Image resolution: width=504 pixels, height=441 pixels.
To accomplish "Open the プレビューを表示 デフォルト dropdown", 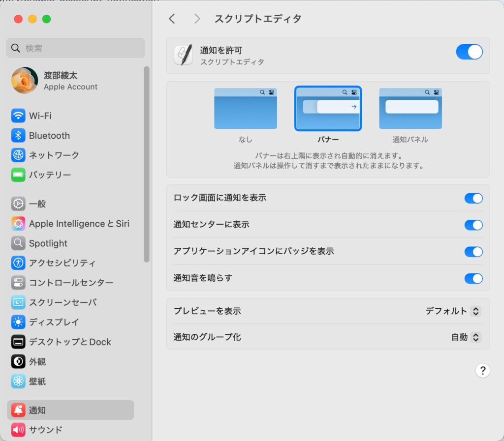I will click(453, 311).
